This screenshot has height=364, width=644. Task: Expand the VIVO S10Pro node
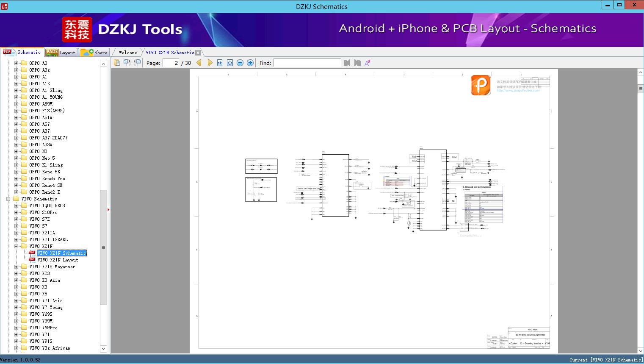point(16,212)
